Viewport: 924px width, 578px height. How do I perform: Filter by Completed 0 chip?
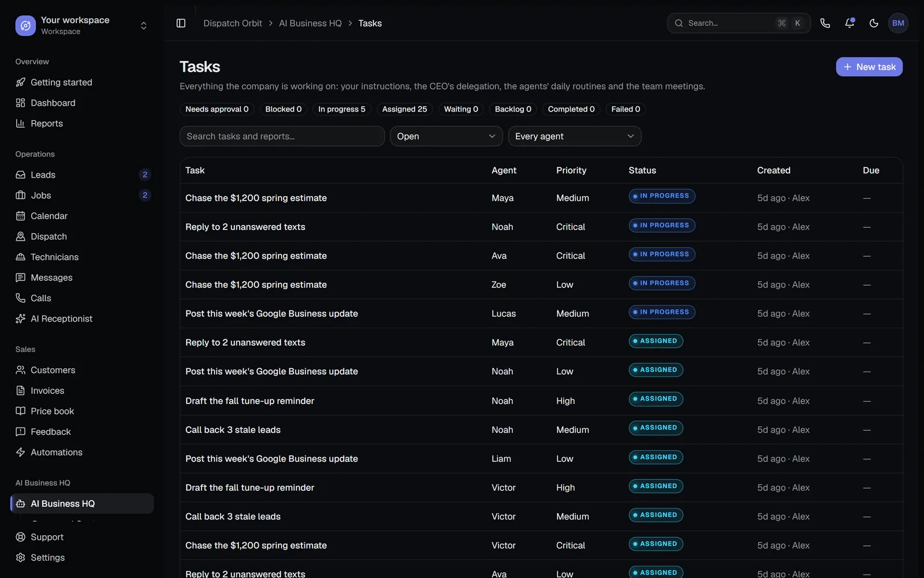click(571, 109)
